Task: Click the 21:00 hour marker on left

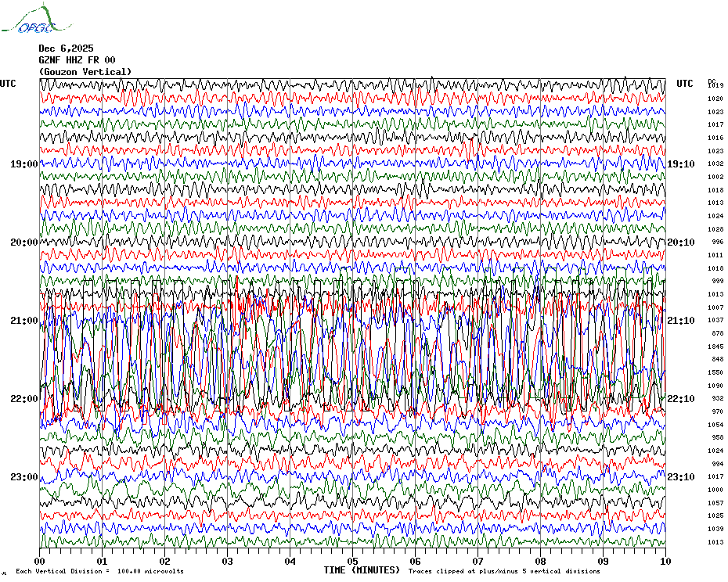Action: [23, 321]
